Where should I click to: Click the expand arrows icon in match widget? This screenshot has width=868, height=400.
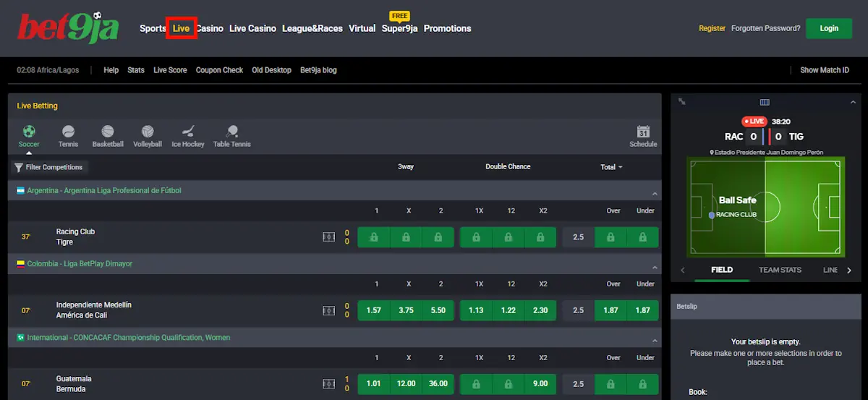click(682, 102)
